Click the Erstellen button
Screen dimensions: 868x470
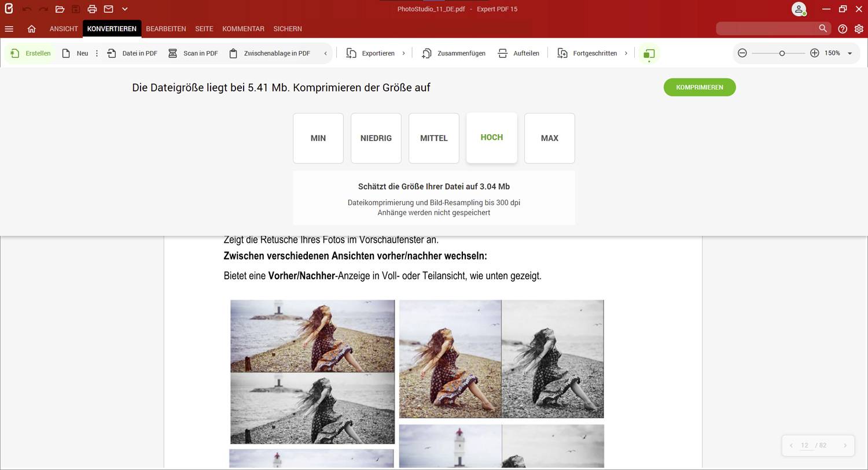[x=31, y=53]
